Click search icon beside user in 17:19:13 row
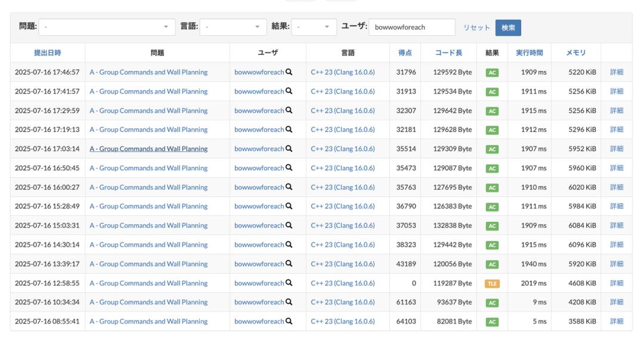 (289, 129)
